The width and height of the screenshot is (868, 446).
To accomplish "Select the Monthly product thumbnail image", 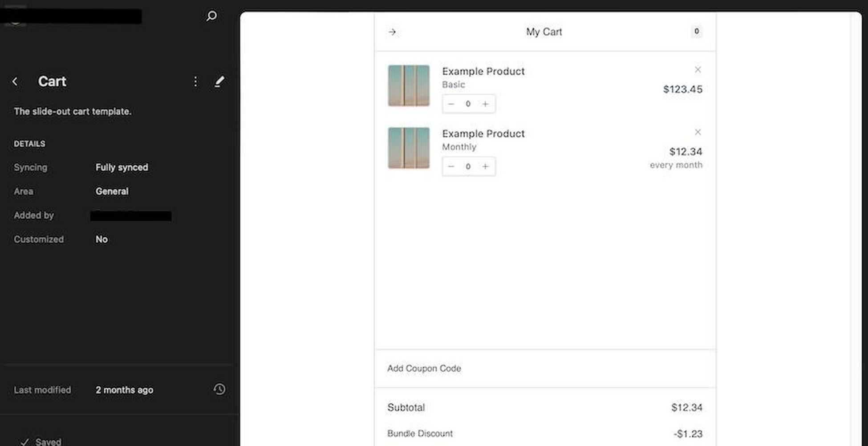I will click(409, 148).
